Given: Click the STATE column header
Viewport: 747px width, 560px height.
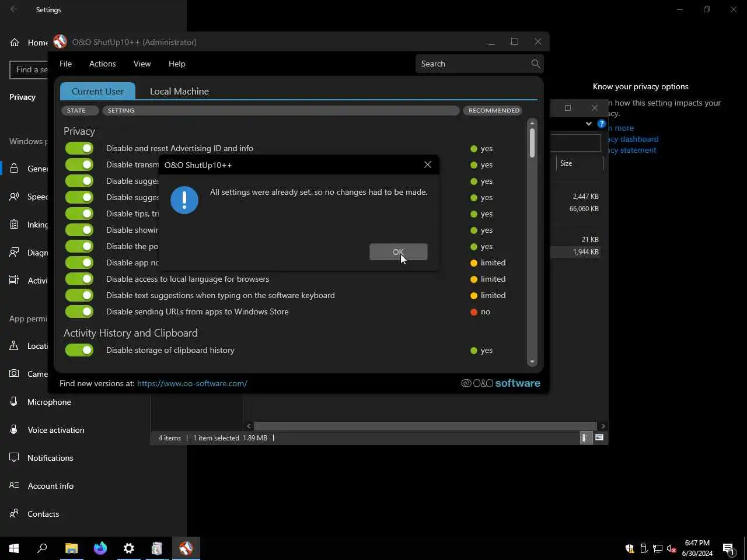Looking at the screenshot, I should pos(80,110).
